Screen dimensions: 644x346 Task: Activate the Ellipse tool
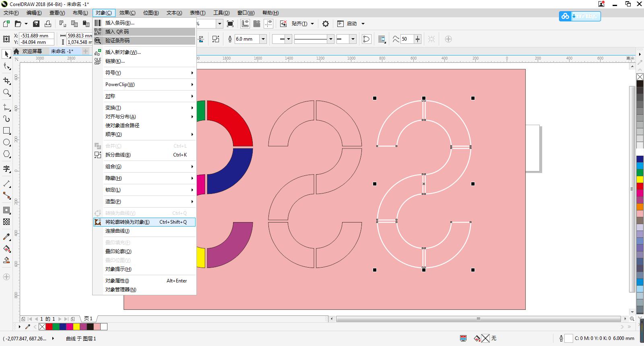pyautogui.click(x=6, y=142)
